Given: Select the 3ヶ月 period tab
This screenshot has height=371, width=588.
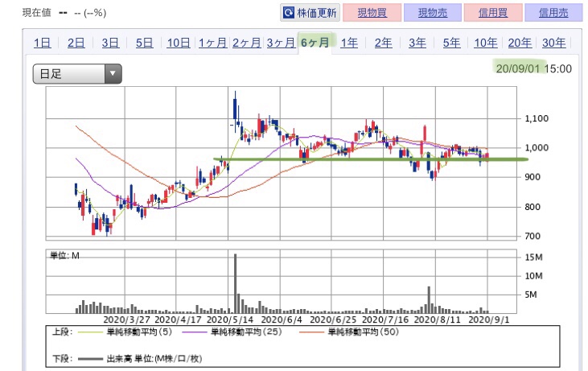Looking at the screenshot, I should [281, 43].
